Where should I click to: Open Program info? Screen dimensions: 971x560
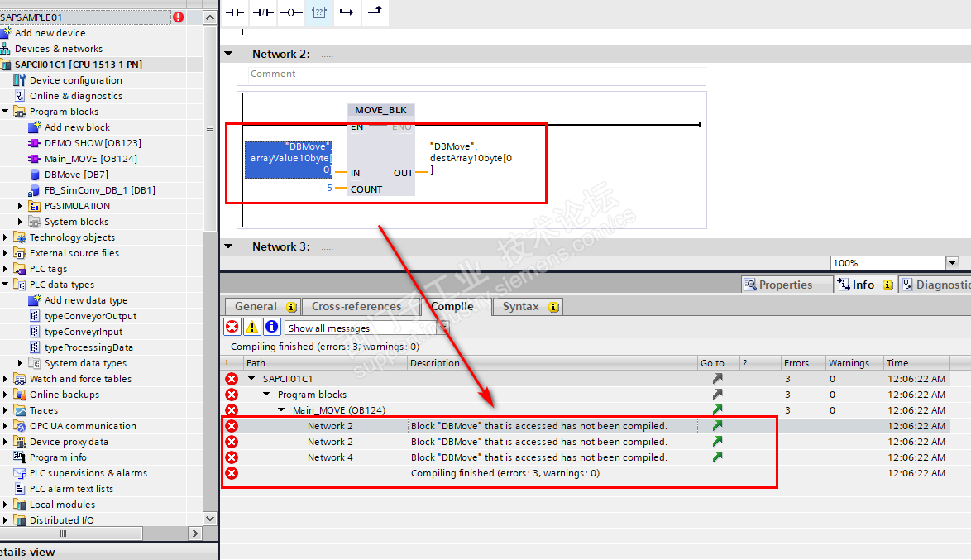[x=58, y=457]
